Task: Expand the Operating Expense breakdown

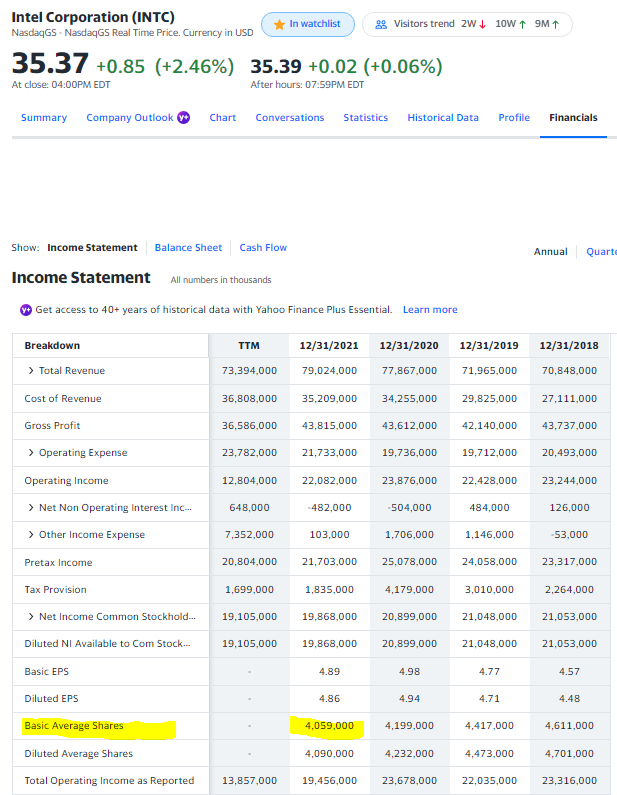Action: click(x=31, y=453)
